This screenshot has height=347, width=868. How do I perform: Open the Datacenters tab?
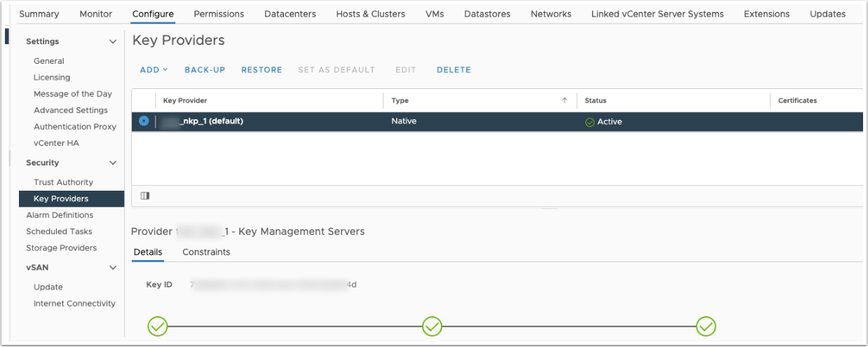(x=290, y=14)
